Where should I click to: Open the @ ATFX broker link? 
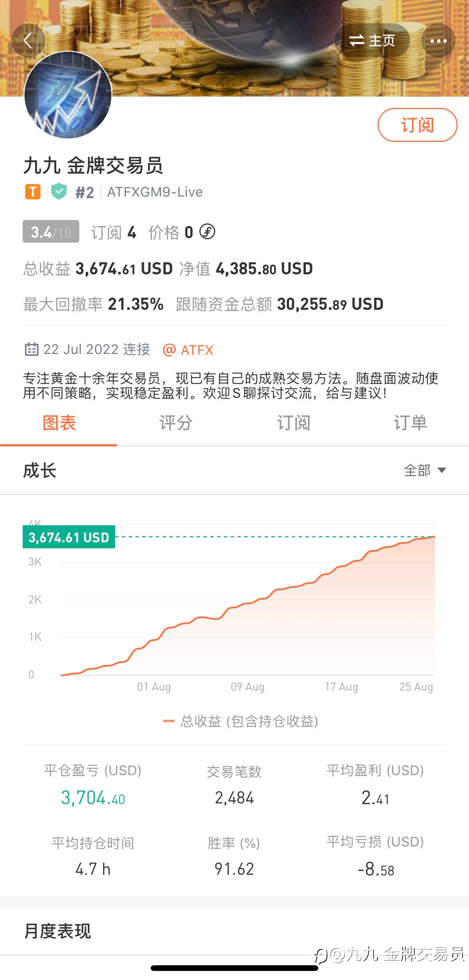pos(188,349)
